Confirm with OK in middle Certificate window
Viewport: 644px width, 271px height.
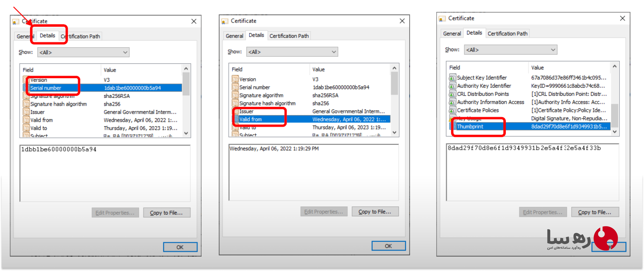tap(388, 246)
